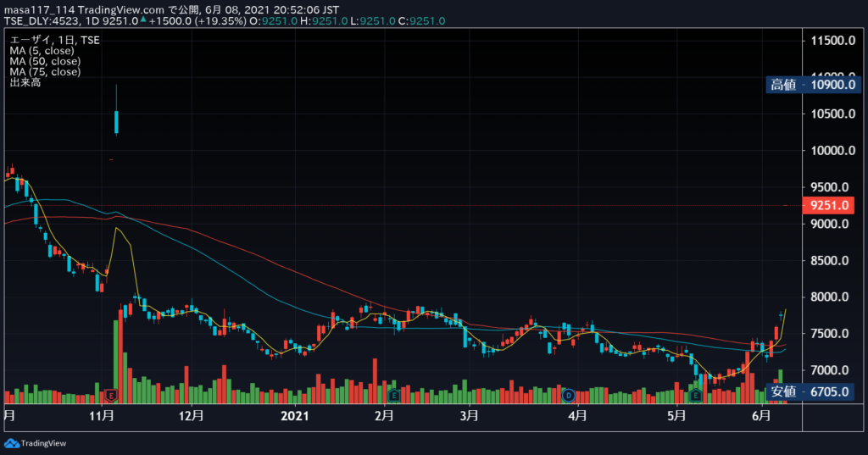Click the +1500.0 (+19.35%) change value
The image size is (868, 455).
(197, 21)
